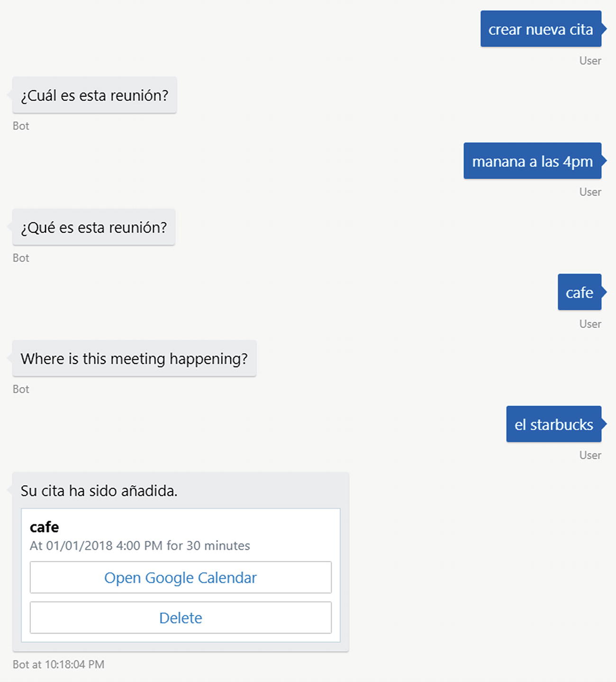The image size is (616, 682).
Task: Click the "Su cita ha sido añadida." text
Action: click(x=99, y=491)
